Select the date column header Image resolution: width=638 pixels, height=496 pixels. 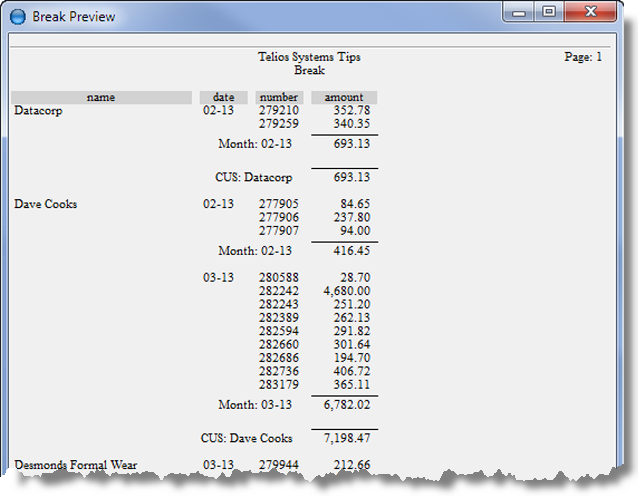pos(223,97)
